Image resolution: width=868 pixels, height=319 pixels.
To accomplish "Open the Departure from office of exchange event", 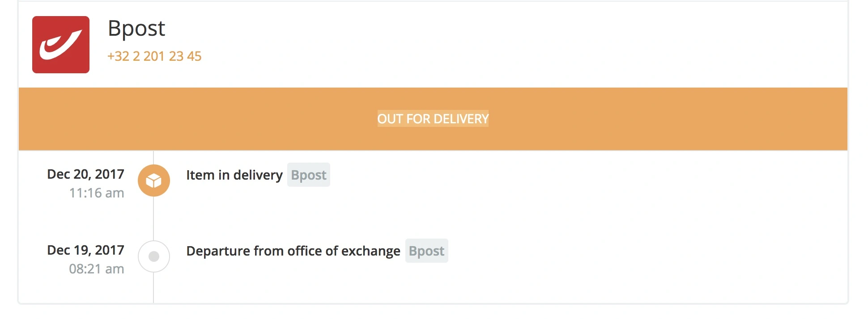I will pyautogui.click(x=293, y=251).
